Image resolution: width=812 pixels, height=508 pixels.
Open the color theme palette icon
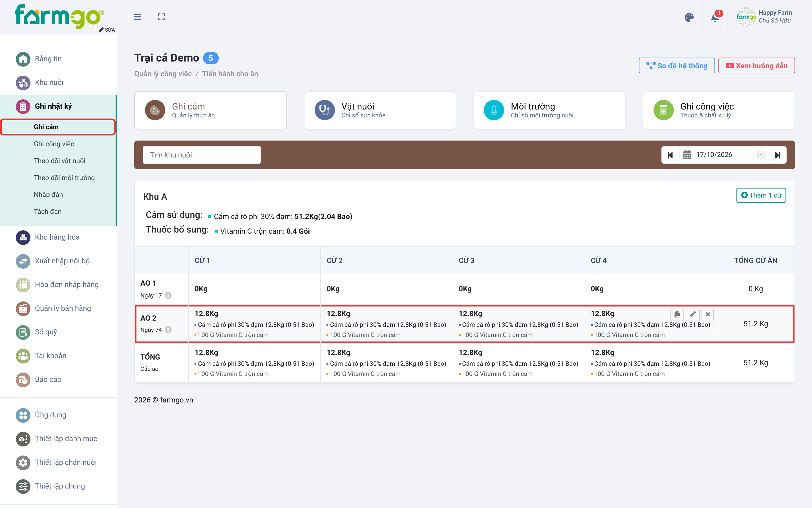tap(689, 17)
